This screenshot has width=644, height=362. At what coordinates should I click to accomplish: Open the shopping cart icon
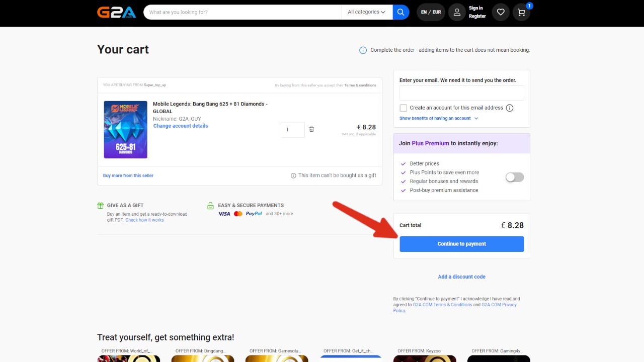click(521, 13)
